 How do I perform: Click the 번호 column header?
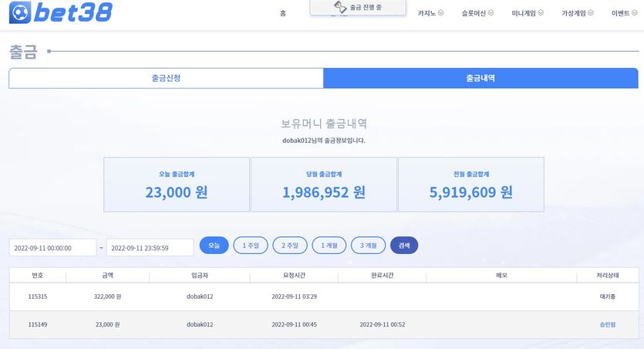pos(38,276)
